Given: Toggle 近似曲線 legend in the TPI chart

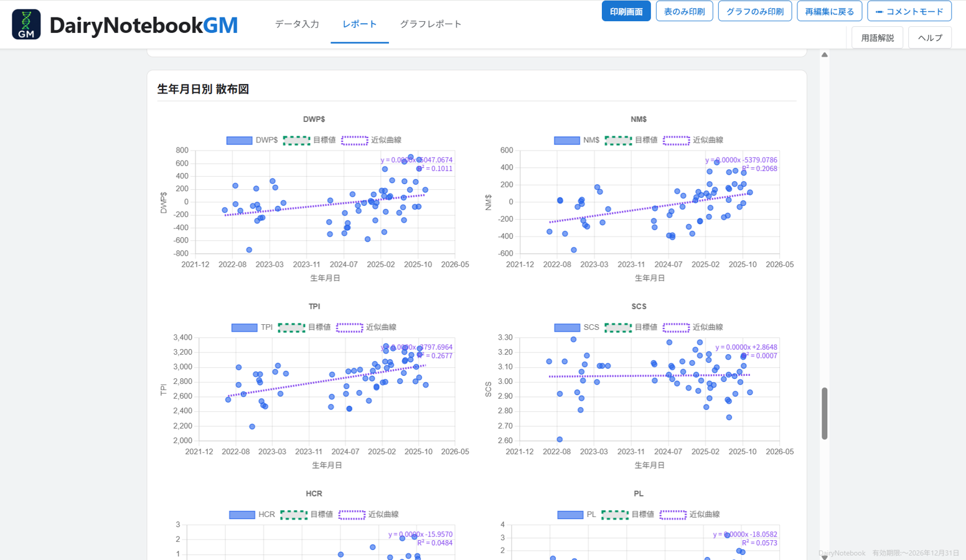Looking at the screenshot, I should coord(350,327).
